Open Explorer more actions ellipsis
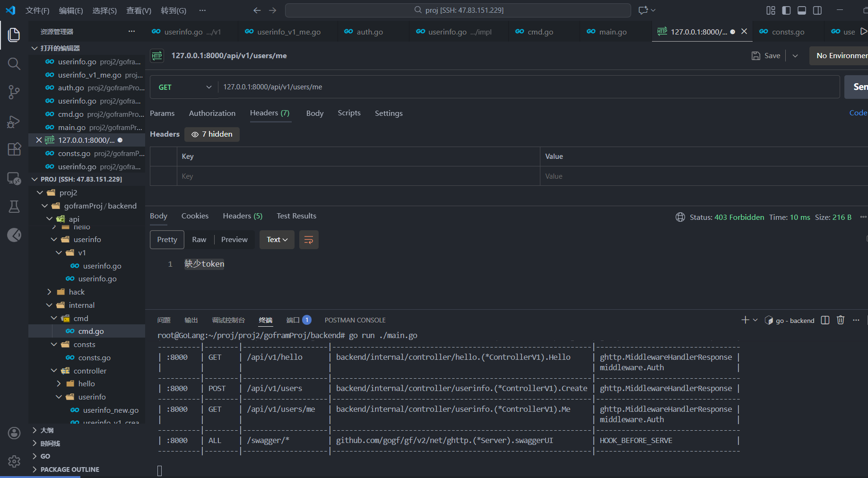This screenshot has width=868, height=478. click(x=131, y=31)
